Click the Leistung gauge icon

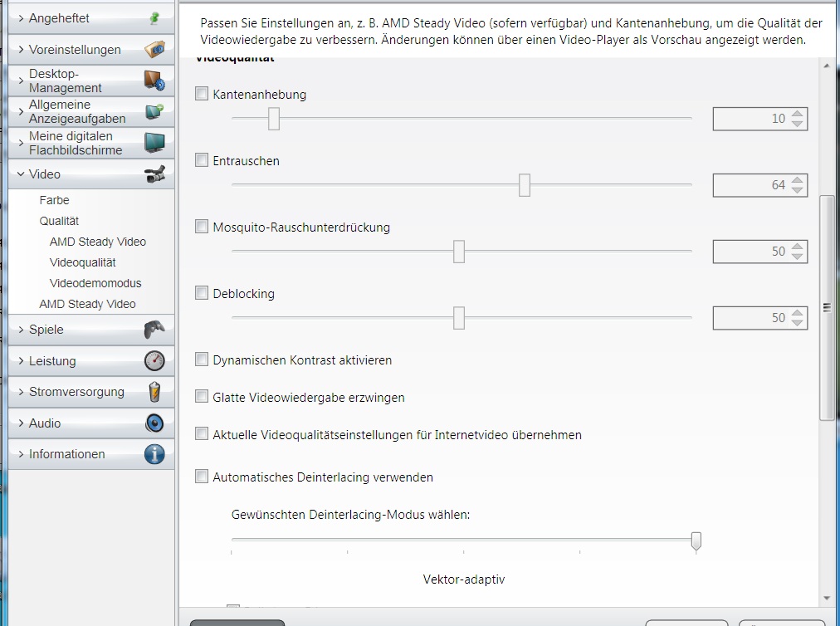[x=154, y=360]
